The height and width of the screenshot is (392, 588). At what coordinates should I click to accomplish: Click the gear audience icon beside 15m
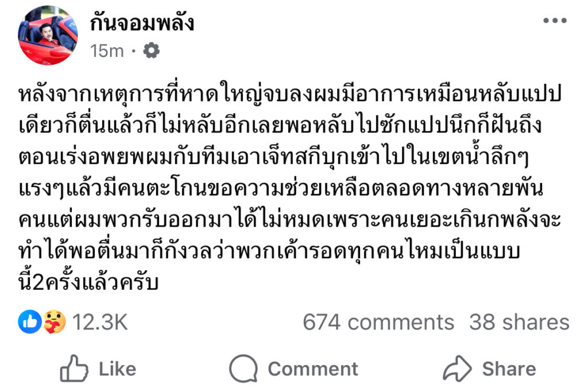(151, 51)
